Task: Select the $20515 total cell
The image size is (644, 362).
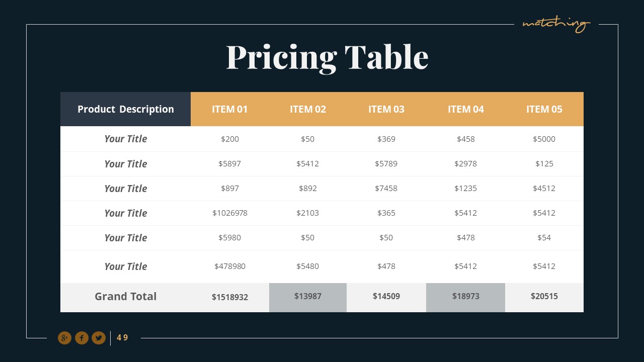Action: [x=544, y=297]
